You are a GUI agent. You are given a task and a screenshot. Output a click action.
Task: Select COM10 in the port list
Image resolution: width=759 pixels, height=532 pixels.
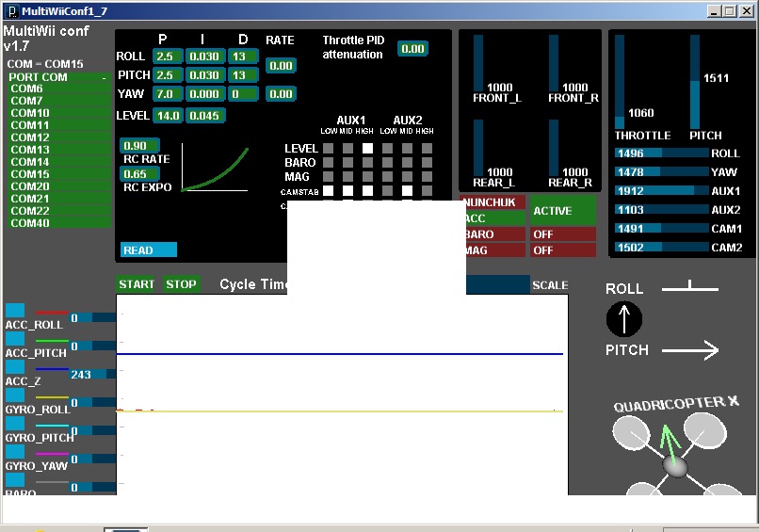click(x=60, y=113)
